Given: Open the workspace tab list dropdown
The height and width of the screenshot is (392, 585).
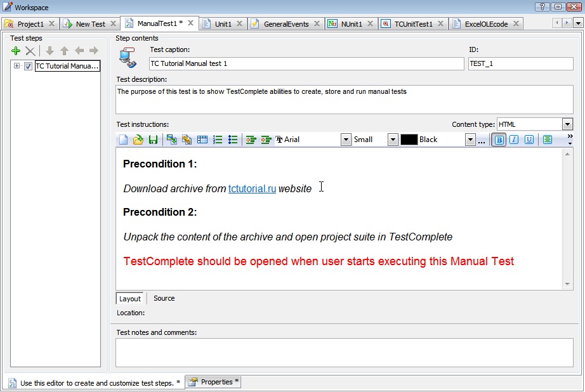Looking at the screenshot, I should point(578,23).
